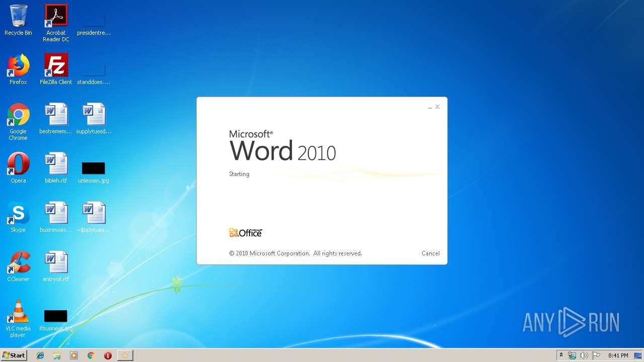Viewport: 644px width, 362px height.
Task: Select the bibleh.rtf document
Action: click(x=56, y=168)
